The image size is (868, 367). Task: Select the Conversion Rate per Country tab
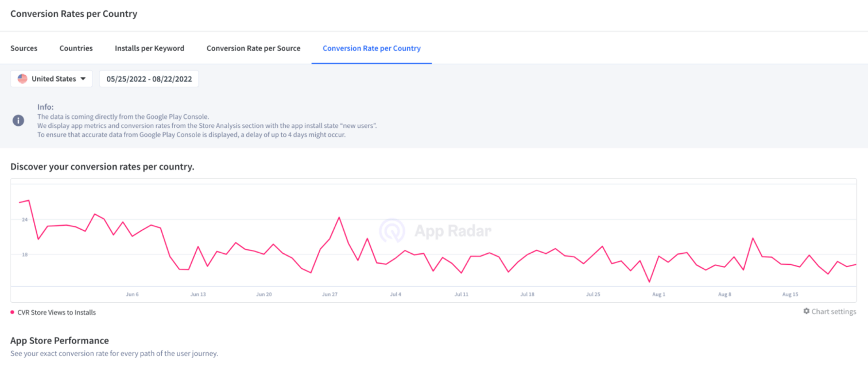(x=371, y=48)
